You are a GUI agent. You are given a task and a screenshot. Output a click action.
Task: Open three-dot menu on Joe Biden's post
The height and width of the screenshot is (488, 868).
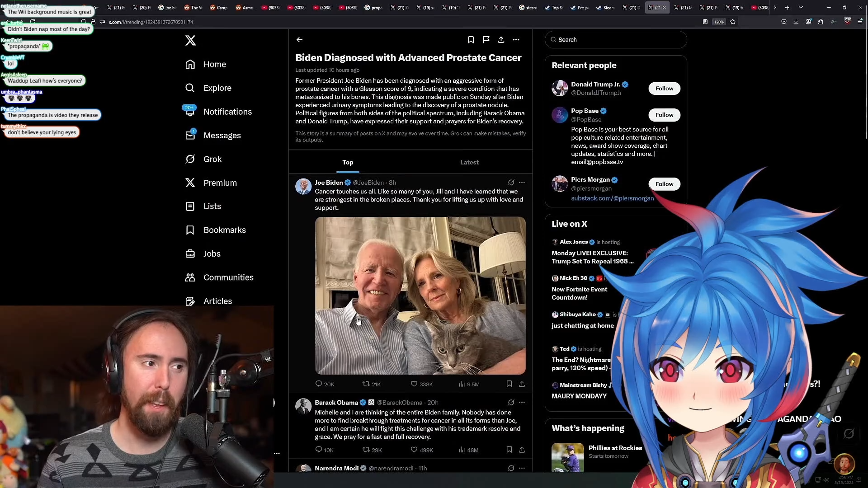522,183
